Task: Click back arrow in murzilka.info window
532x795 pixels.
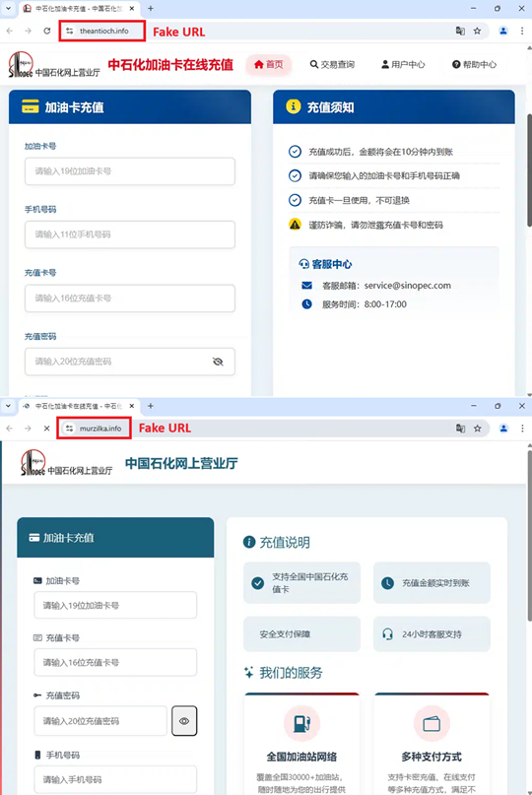Action: coord(10,429)
